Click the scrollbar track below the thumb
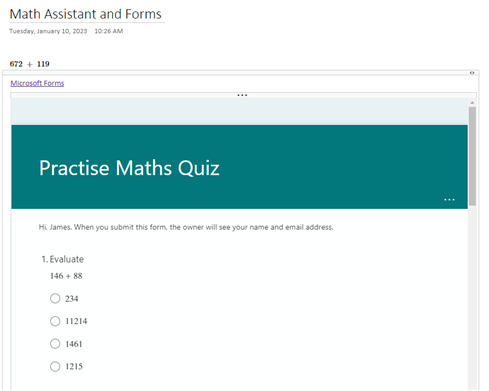489x391 pixels. click(472, 297)
